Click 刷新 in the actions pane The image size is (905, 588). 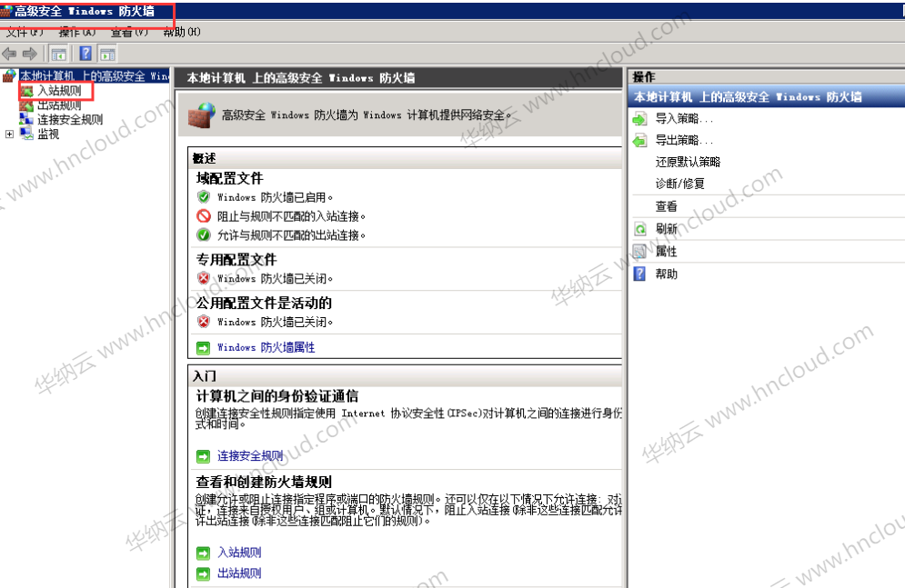point(666,229)
